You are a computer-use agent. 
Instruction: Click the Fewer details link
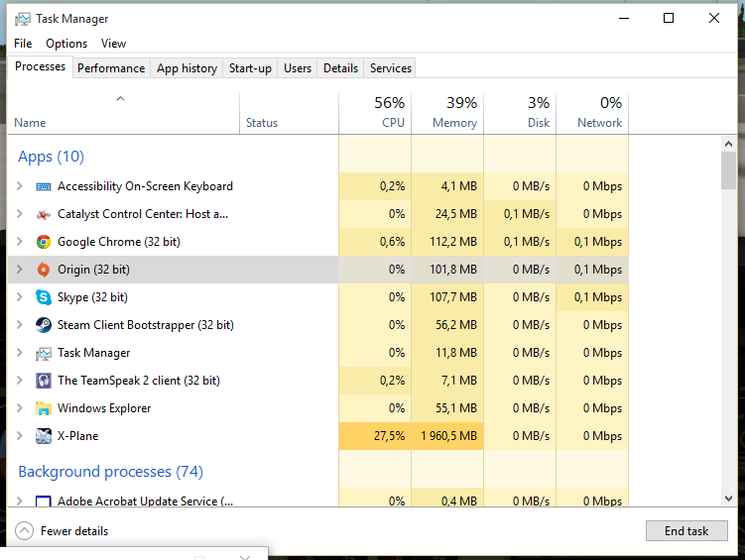pos(74,531)
